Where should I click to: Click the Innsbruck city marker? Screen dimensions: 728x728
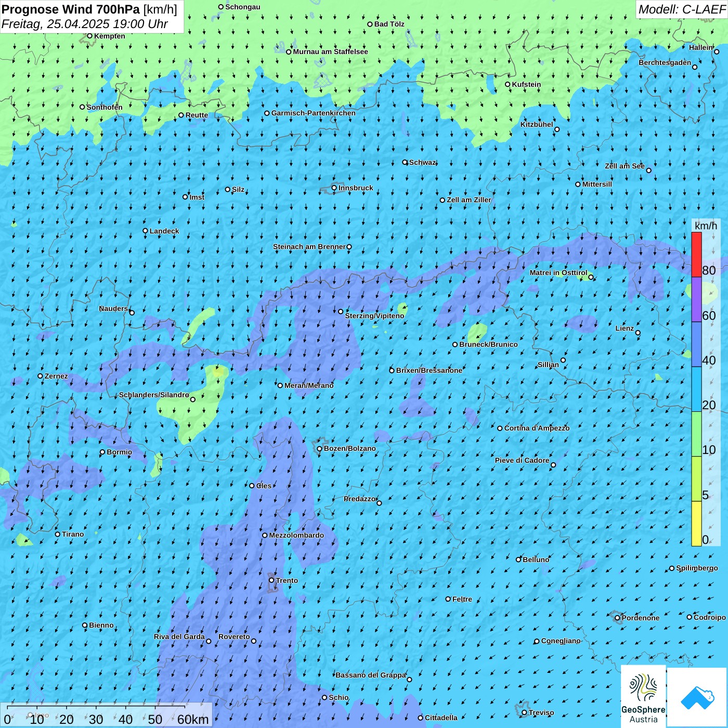334,188
